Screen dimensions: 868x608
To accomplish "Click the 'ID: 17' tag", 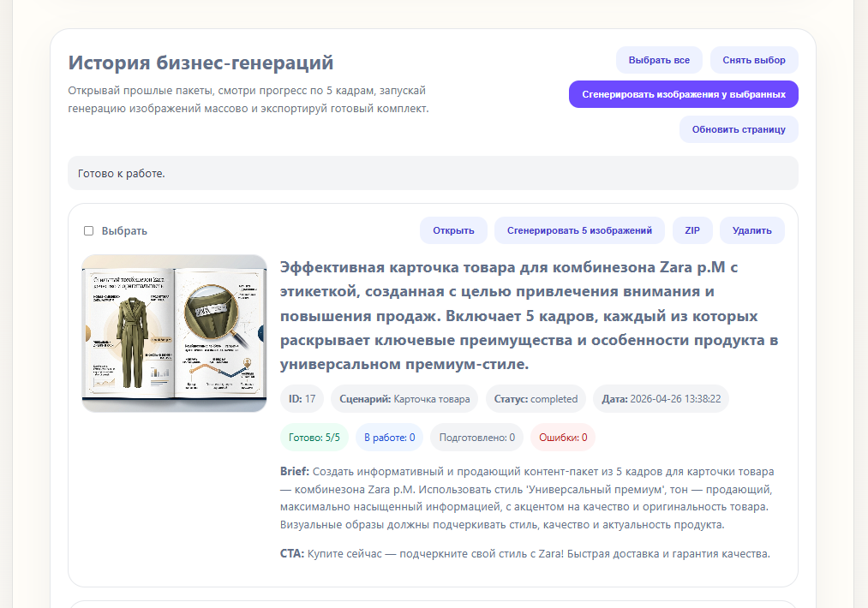I will tap(302, 399).
